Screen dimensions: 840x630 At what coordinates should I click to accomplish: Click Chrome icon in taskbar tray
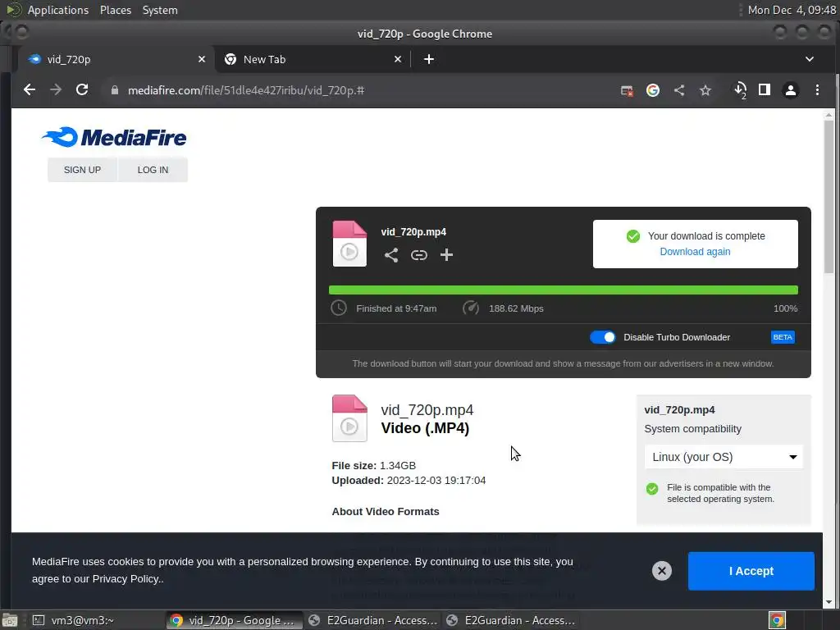[x=777, y=620]
